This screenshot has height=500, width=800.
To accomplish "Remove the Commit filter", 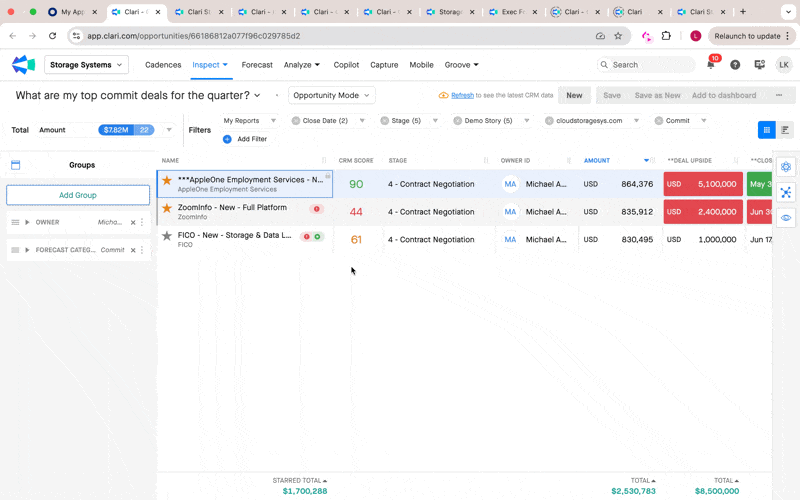I will 659,121.
